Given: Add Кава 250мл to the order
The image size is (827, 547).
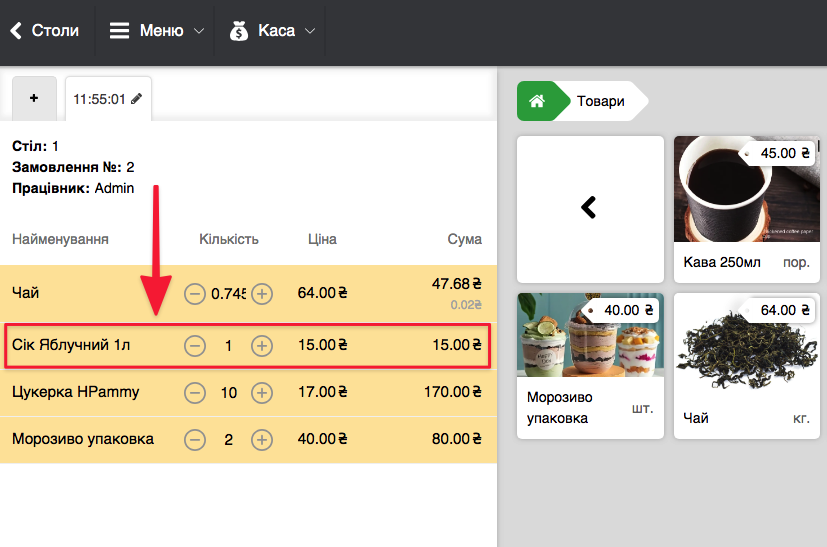Looking at the screenshot, I should coord(747,208).
